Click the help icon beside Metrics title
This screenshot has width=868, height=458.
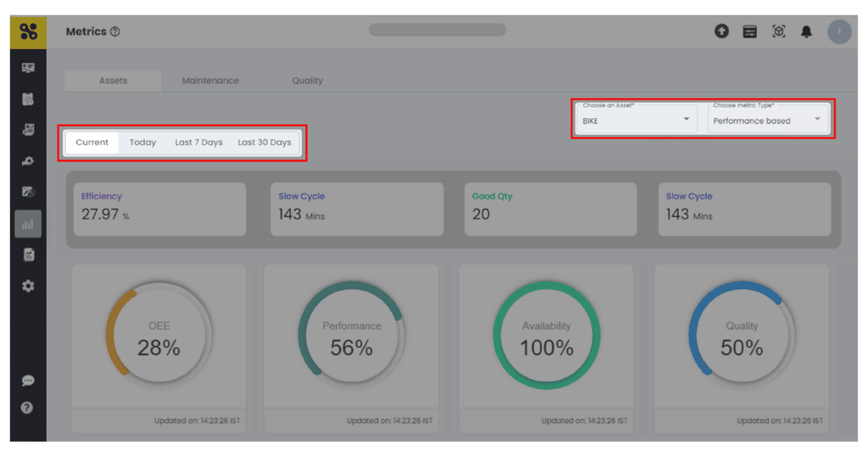tap(115, 31)
